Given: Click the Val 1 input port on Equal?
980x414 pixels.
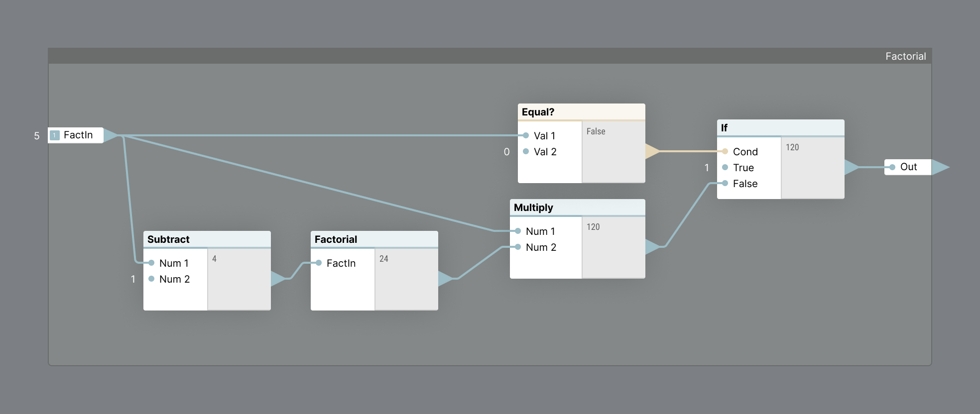Looking at the screenshot, I should 526,135.
